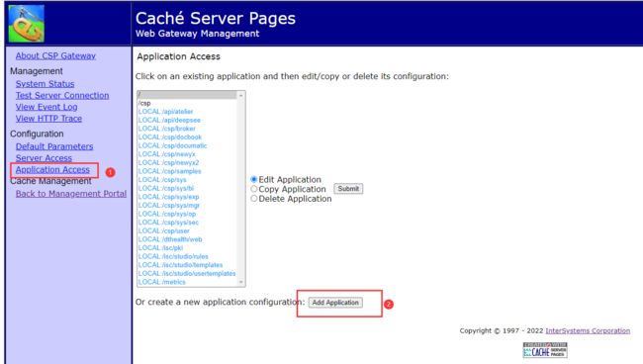Select "LOCAL:/isc/studio/templates" in the list
The height and width of the screenshot is (364, 643).
187,265
